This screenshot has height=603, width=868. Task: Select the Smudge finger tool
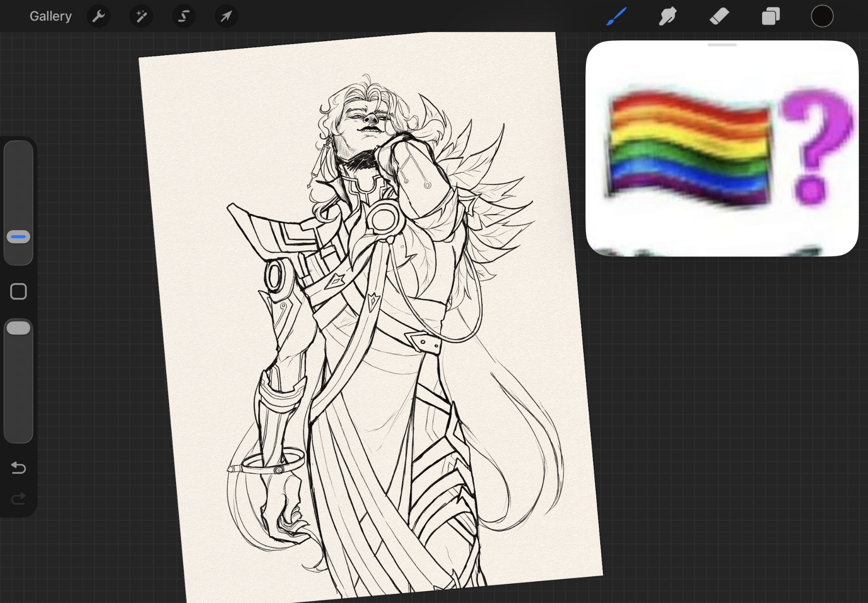(x=667, y=16)
